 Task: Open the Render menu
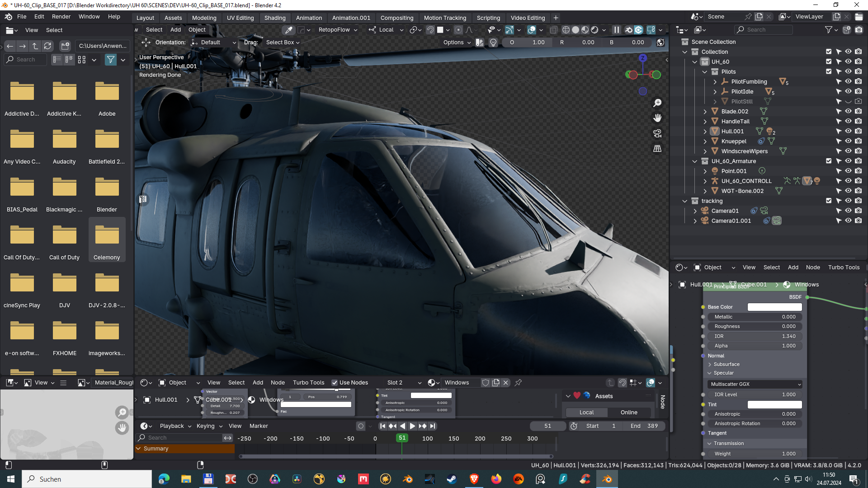pyautogui.click(x=61, y=17)
